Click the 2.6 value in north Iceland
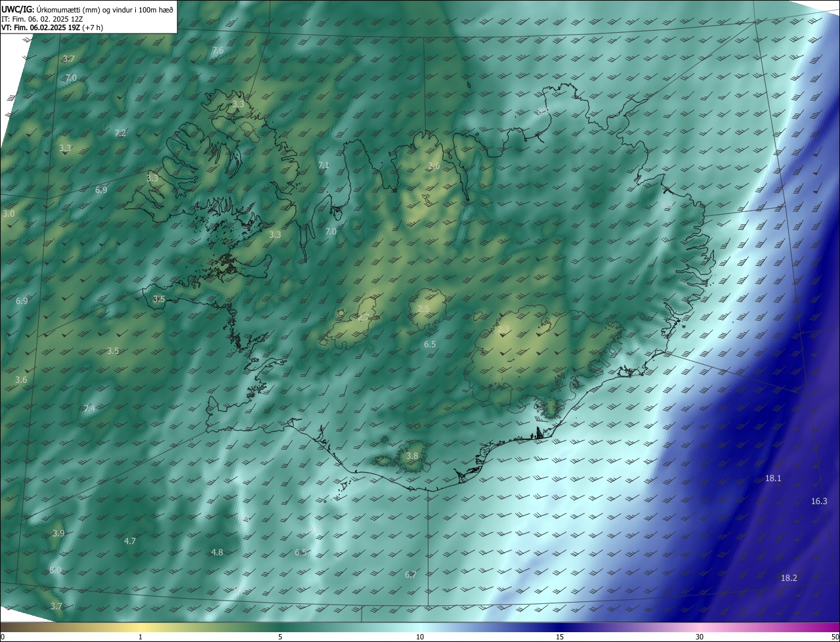 tap(434, 166)
